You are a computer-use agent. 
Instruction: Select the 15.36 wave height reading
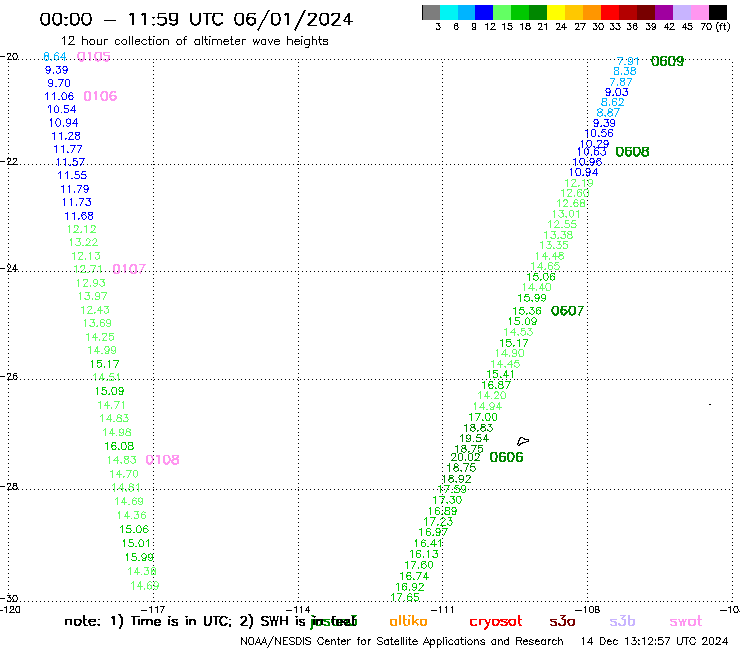tap(527, 311)
